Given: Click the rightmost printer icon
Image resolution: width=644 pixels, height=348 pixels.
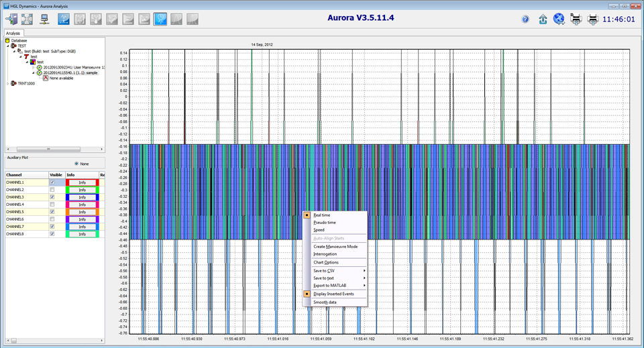Looking at the screenshot, I should [x=592, y=19].
